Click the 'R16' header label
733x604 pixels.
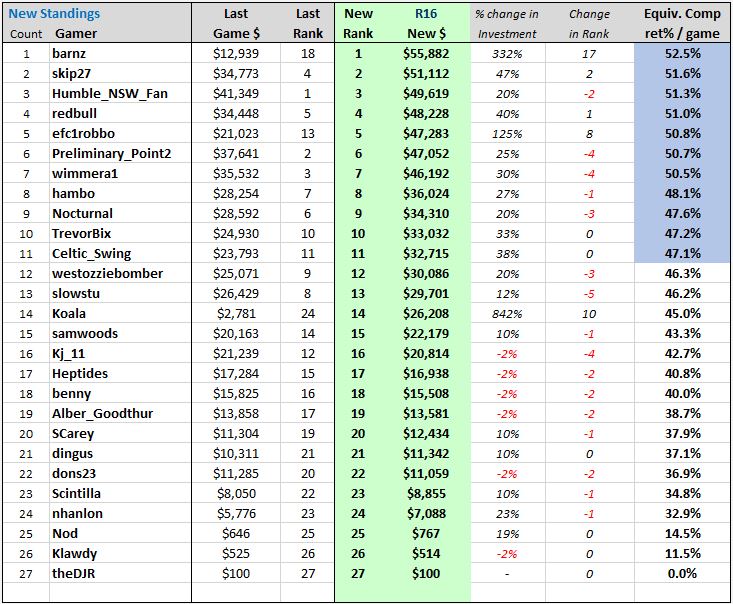click(426, 14)
